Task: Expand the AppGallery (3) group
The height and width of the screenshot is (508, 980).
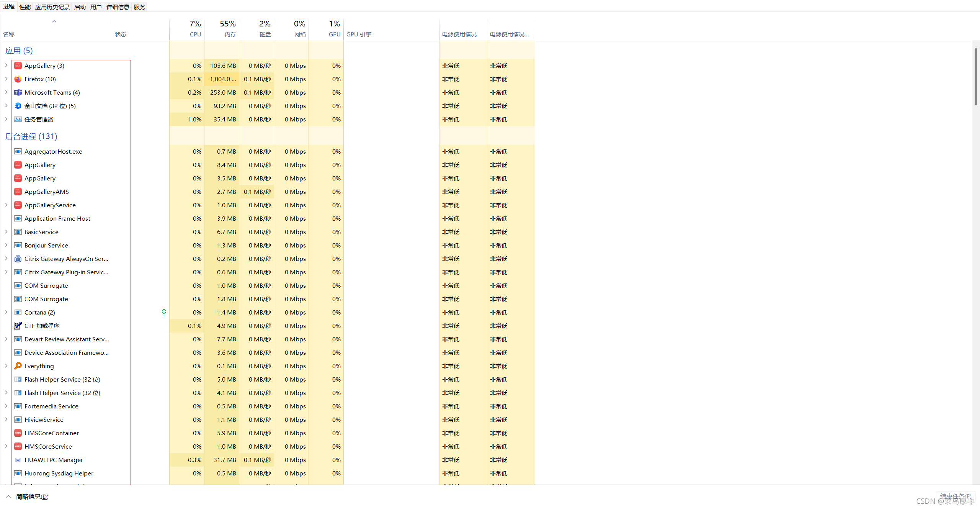Action: coord(6,66)
